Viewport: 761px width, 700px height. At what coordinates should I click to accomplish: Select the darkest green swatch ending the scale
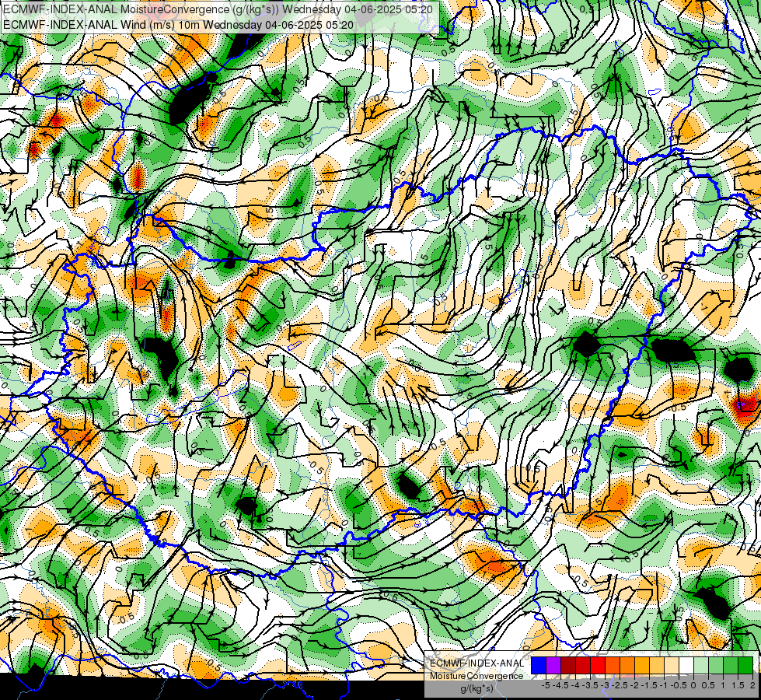(x=745, y=666)
